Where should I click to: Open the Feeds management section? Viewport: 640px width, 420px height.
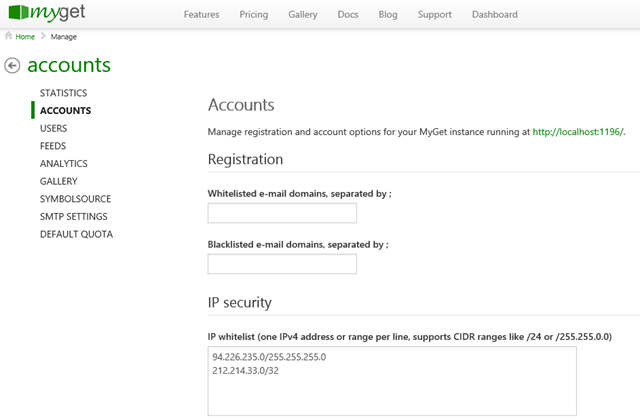tap(53, 146)
